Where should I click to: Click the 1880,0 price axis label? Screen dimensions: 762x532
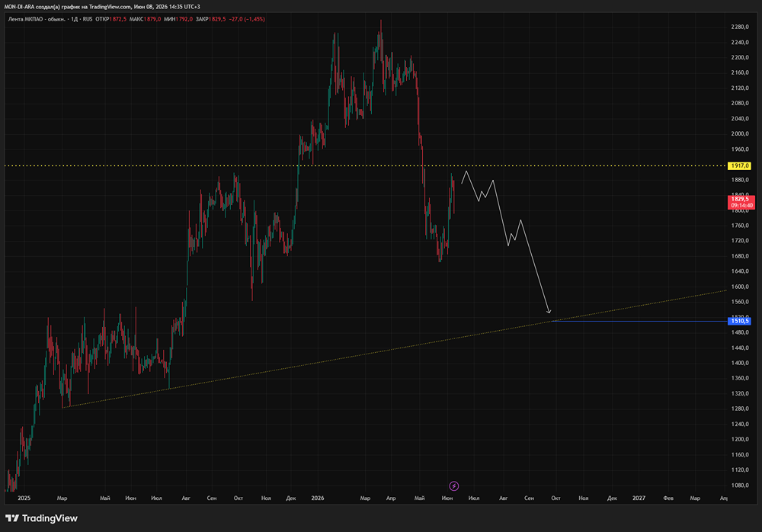[x=740, y=180]
